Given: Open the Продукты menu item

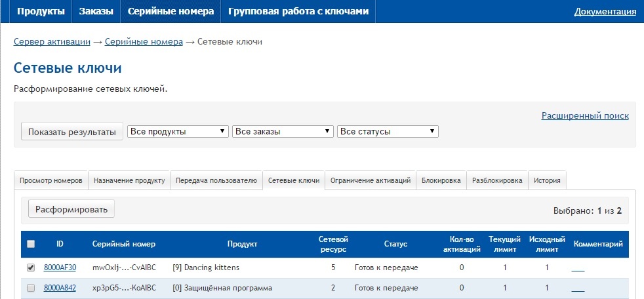Looking at the screenshot, I should point(41,11).
